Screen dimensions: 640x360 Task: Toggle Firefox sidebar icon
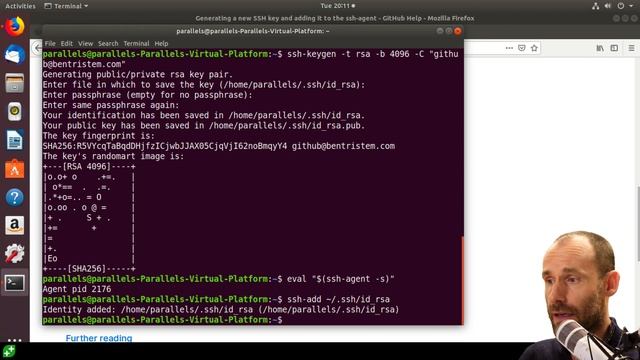coord(614,48)
